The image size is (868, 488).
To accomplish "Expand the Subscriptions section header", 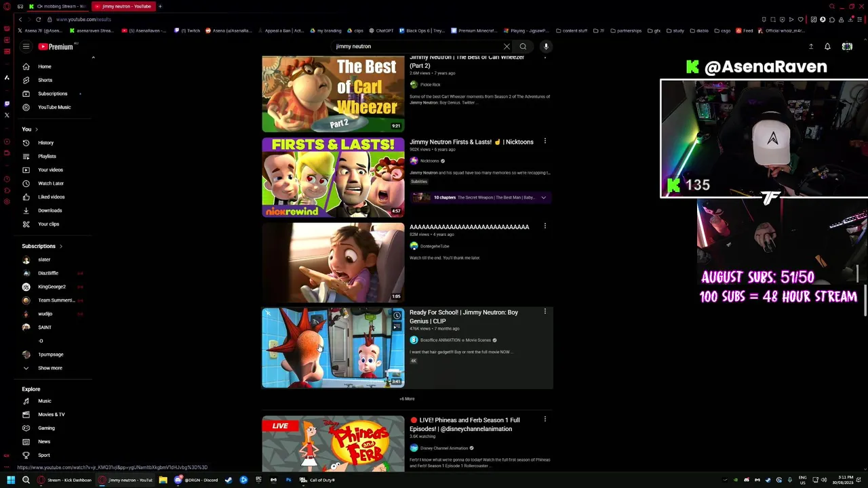I will click(x=42, y=247).
